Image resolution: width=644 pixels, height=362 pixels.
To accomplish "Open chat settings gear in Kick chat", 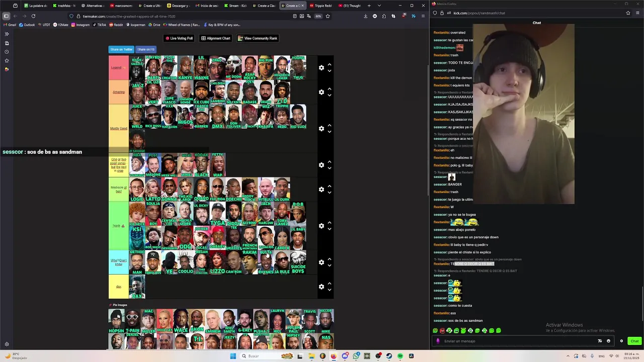I will [x=621, y=341].
